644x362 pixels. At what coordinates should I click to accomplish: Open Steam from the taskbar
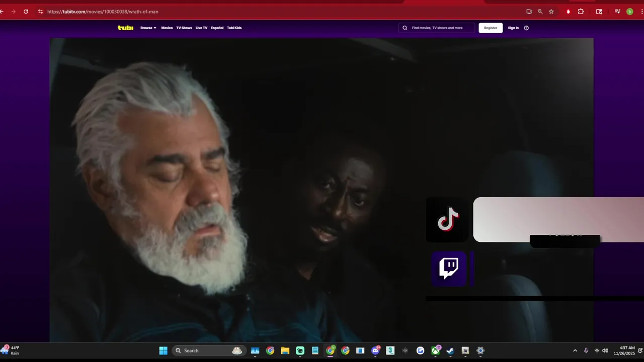[x=450, y=350]
